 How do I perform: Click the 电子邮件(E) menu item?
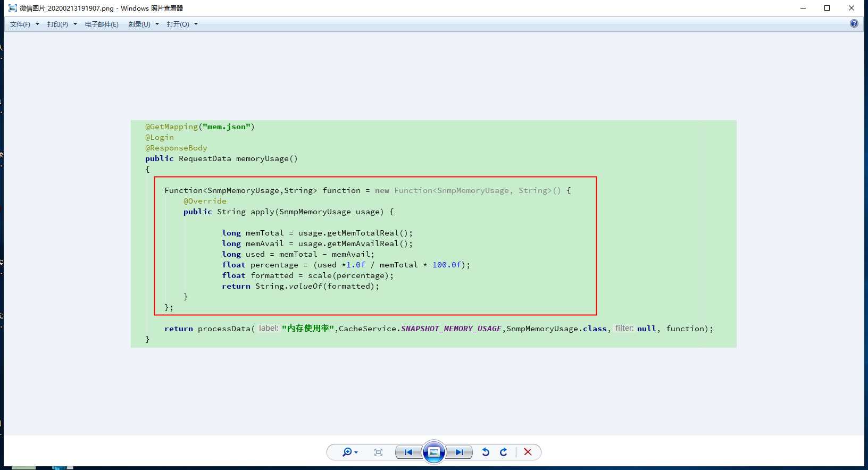click(x=102, y=24)
